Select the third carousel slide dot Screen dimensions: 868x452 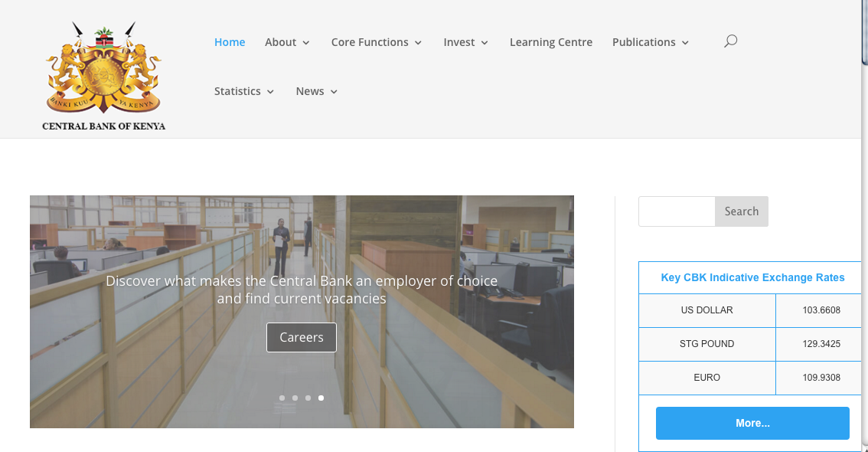(x=308, y=398)
